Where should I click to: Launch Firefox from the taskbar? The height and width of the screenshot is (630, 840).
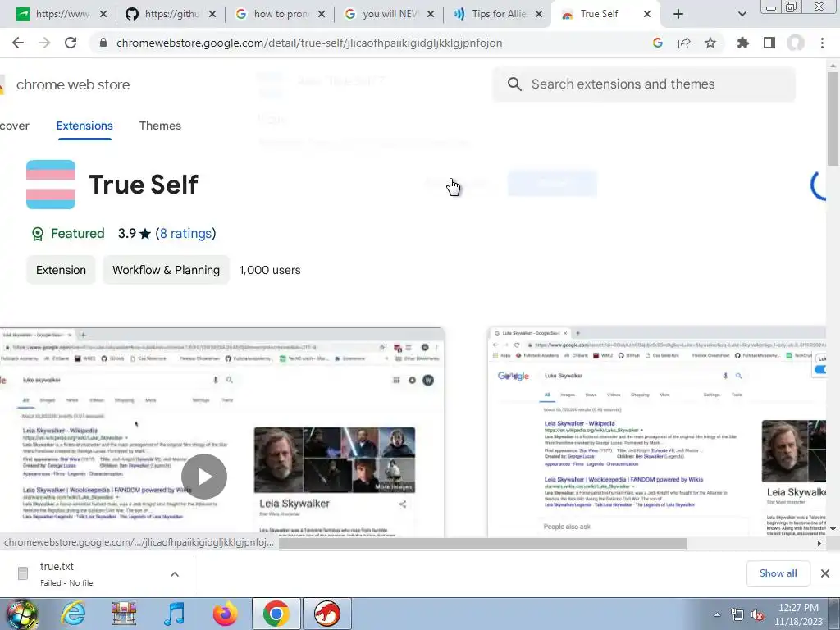tap(225, 614)
